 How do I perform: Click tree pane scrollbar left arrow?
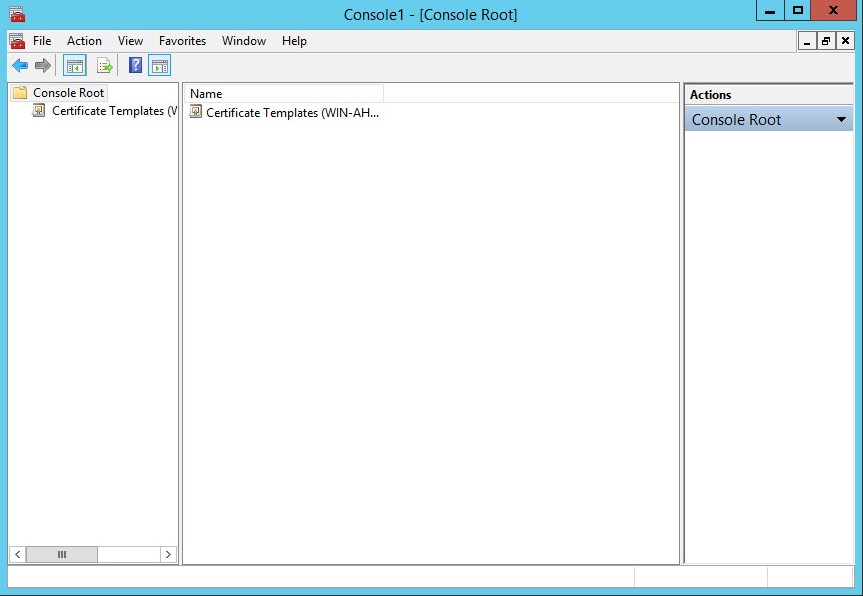coord(18,554)
